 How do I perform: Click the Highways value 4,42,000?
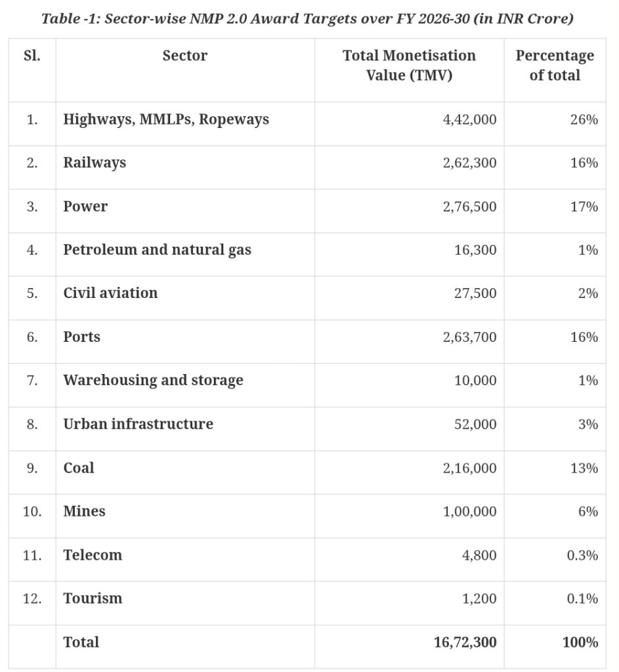click(469, 119)
